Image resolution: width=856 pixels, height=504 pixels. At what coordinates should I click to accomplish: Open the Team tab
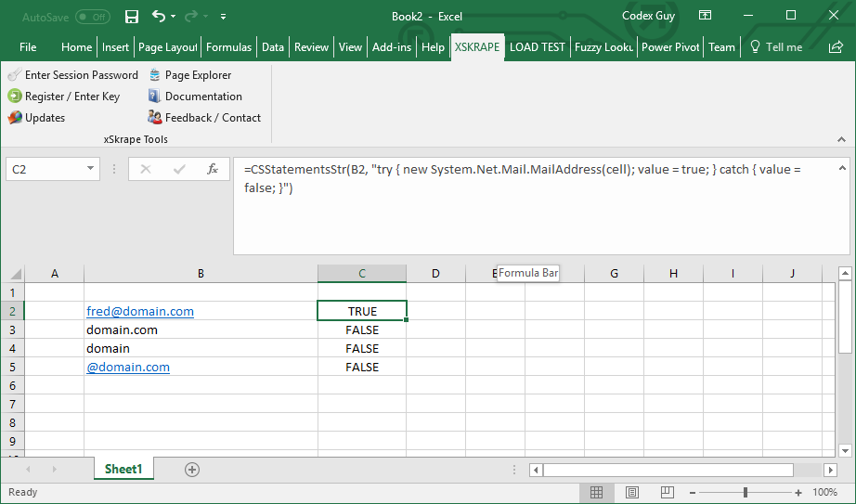[721, 47]
